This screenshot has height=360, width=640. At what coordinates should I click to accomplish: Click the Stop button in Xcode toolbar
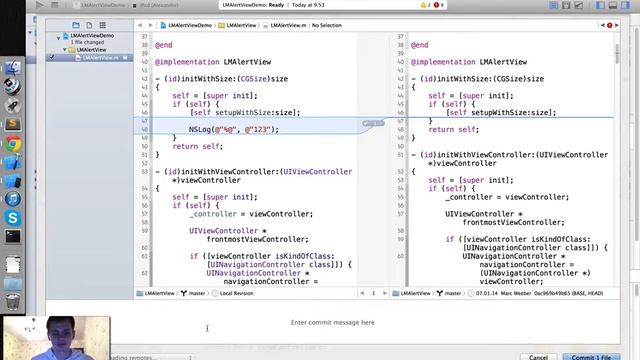coord(55,5)
